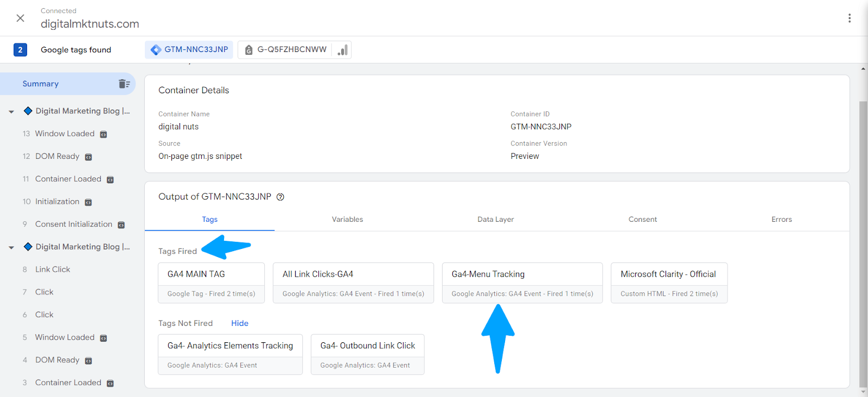Viewport: 868px width, 397px height.
Task: Select event 5 Window Loaded
Action: (x=65, y=337)
